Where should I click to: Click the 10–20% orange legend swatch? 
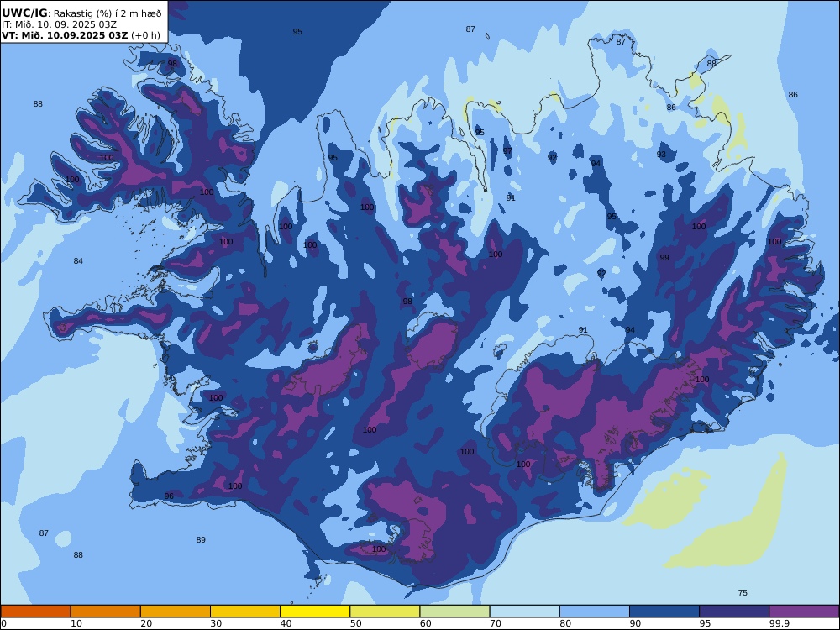(x=106, y=612)
